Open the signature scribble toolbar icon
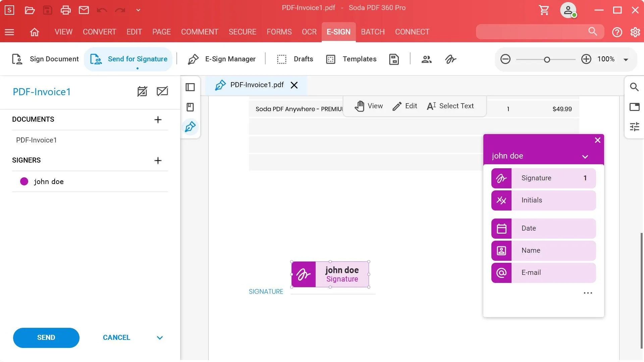The height and width of the screenshot is (362, 644). pyautogui.click(x=450, y=59)
